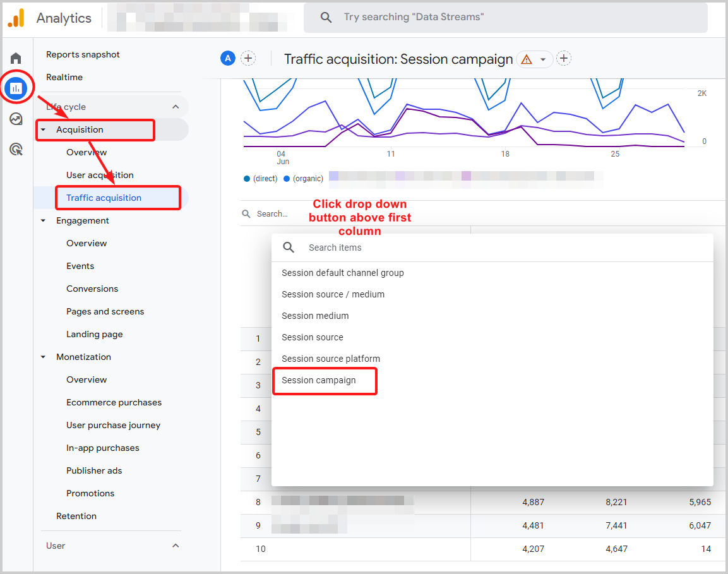Choose Session source platform option
This screenshot has width=728, height=574.
coord(331,359)
